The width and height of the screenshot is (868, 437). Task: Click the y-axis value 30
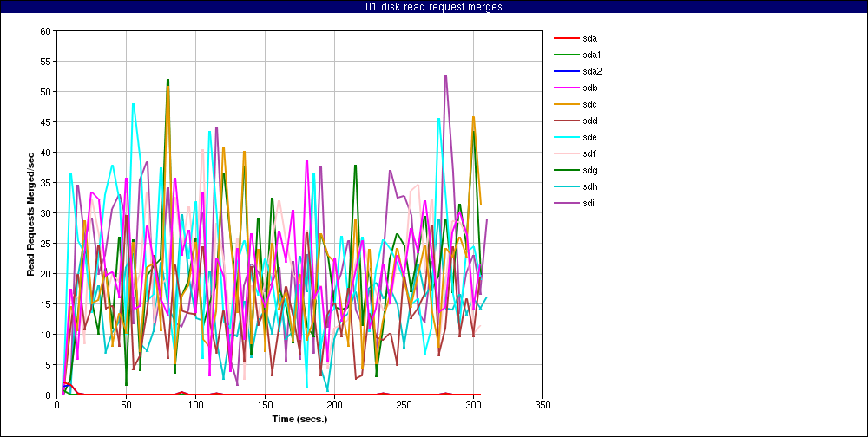(48, 213)
